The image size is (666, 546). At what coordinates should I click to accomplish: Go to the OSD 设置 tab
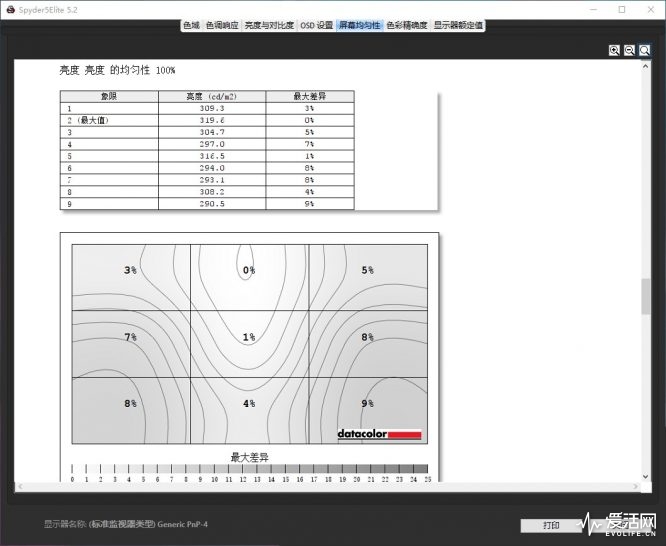coord(317,25)
